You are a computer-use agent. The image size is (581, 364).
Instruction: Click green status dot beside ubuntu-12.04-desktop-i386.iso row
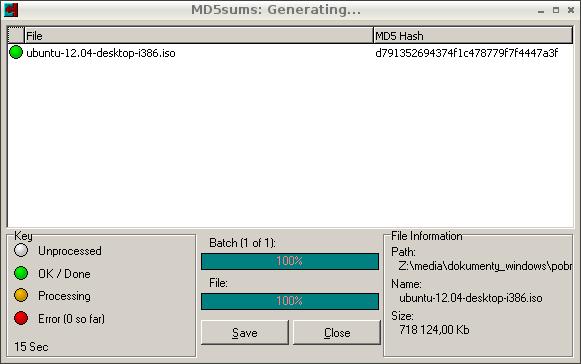[x=16, y=52]
